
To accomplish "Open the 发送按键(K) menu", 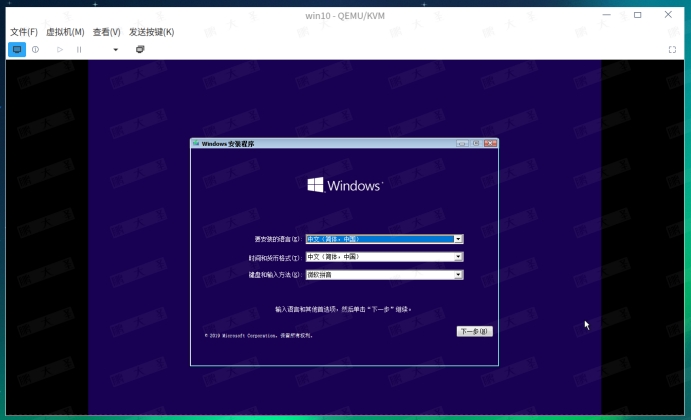I will tap(151, 32).
